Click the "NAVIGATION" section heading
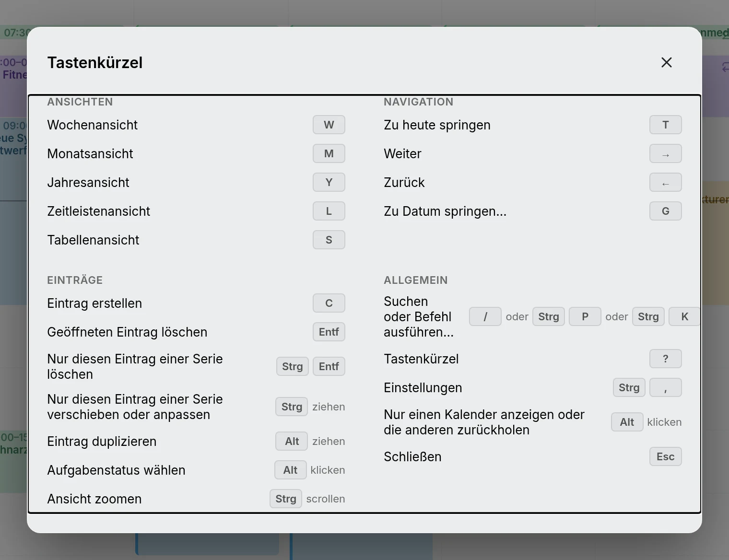729x560 pixels. [x=419, y=102]
